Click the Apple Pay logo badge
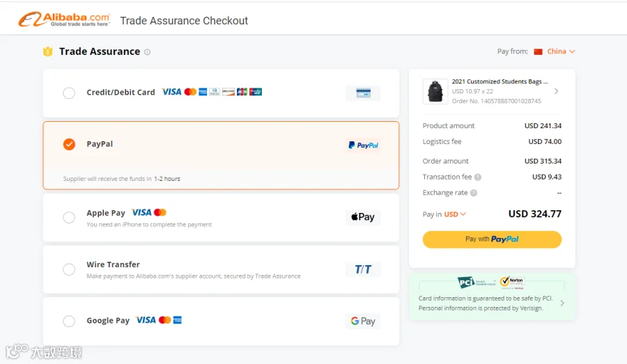 [x=363, y=217]
